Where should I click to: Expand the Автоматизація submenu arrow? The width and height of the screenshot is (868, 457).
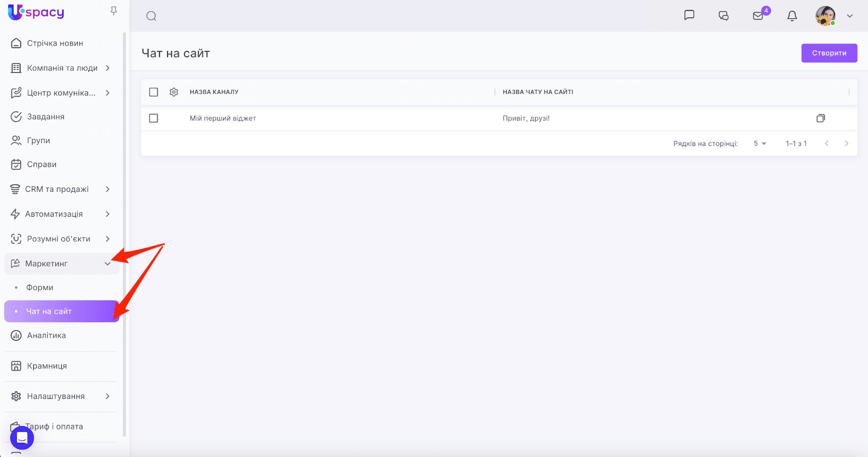pyautogui.click(x=108, y=214)
